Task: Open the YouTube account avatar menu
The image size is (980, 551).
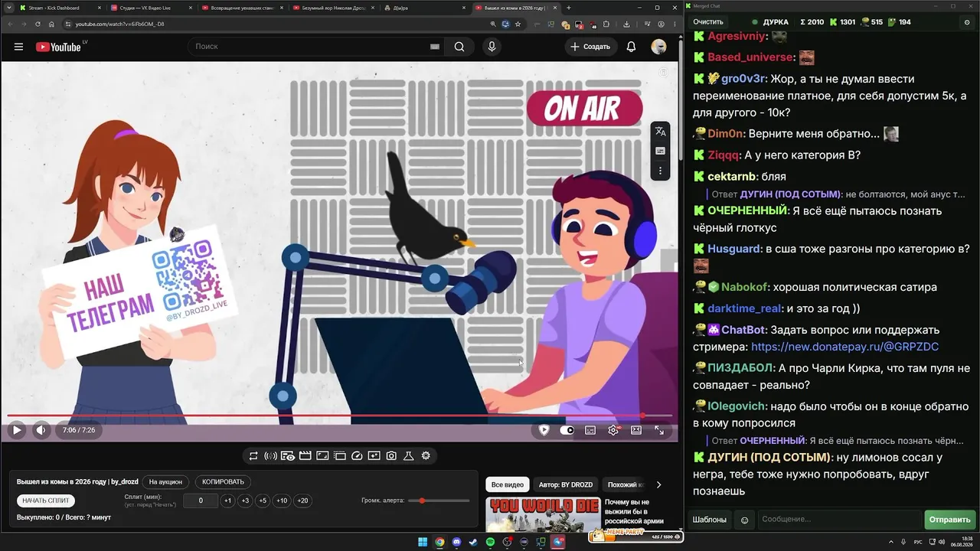Action: coord(658,47)
